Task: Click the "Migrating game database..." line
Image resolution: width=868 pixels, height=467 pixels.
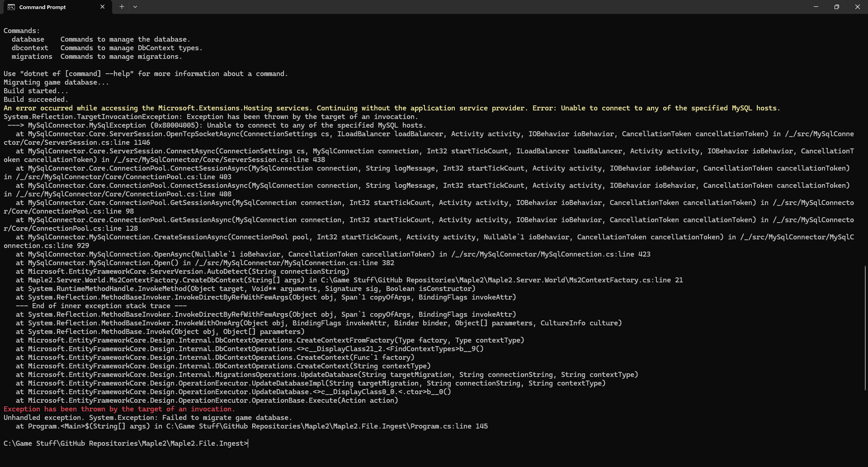Action: tap(57, 82)
